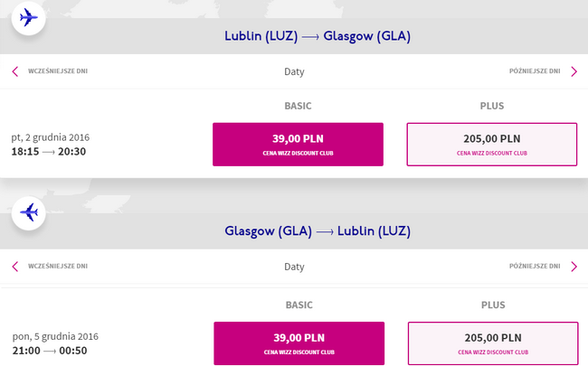Select PLUS 205,00 PLN fare on 2 grudnia
588x366 pixels.
[491, 145]
